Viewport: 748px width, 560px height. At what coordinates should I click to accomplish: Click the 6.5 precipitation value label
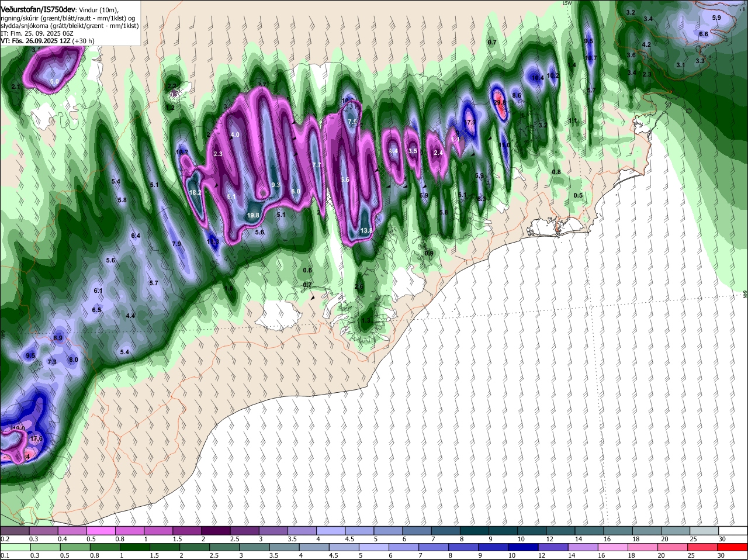click(x=96, y=310)
